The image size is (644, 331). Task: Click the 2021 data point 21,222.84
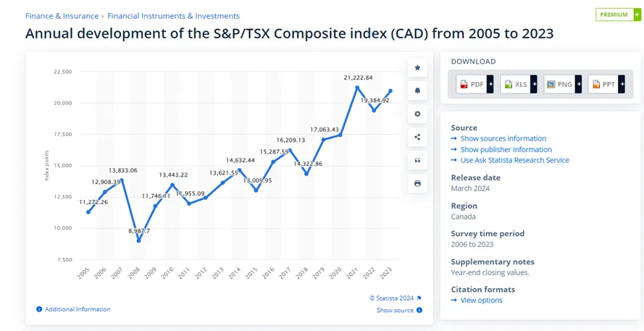[357, 88]
